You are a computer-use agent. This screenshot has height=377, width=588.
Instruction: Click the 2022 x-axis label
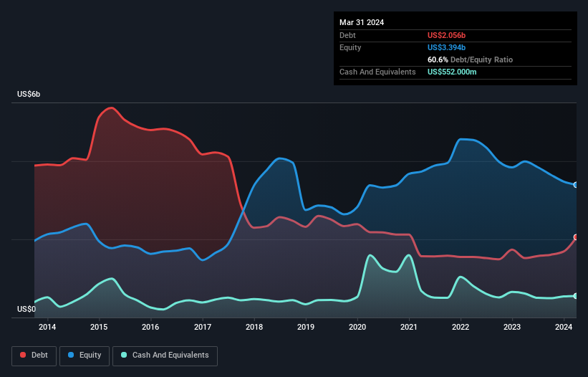pyautogui.click(x=461, y=327)
